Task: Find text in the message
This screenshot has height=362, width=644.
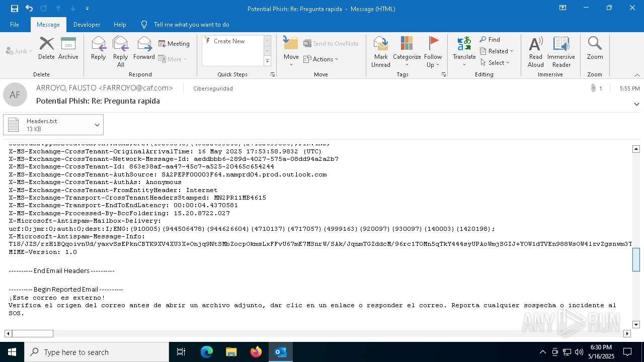Action: pos(490,40)
